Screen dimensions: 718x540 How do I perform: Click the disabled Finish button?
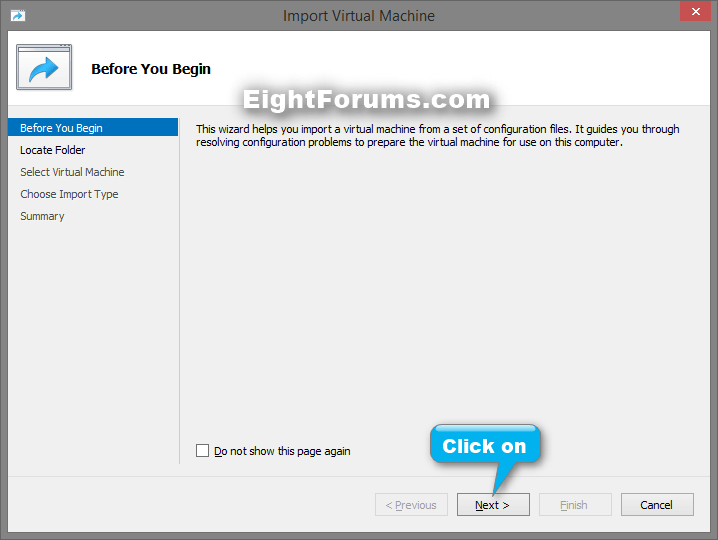point(575,505)
